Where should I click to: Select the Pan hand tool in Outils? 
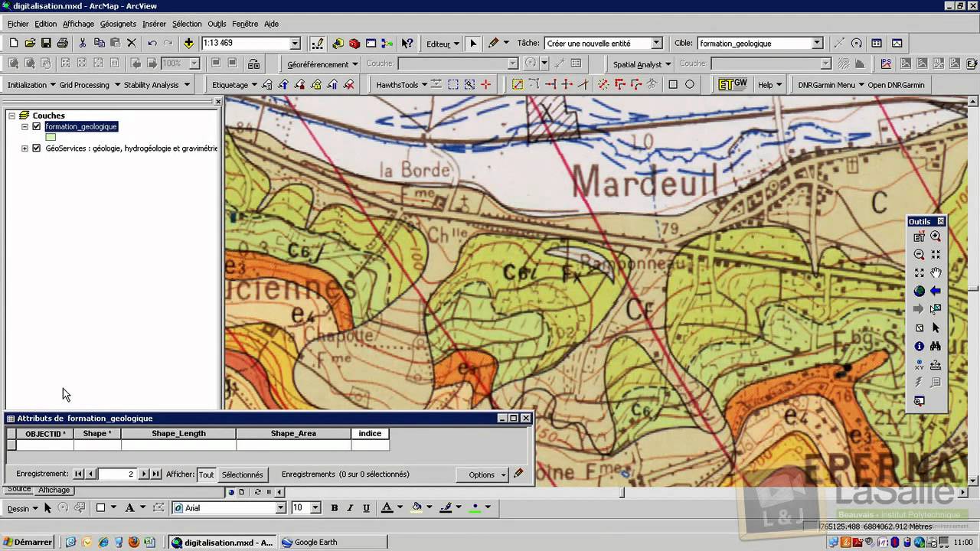pos(936,272)
